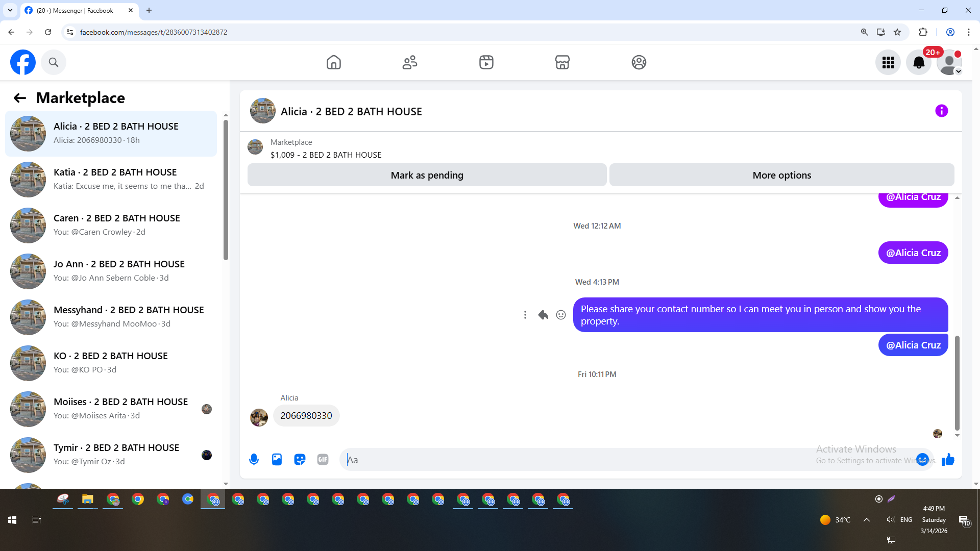React to the contact number message
The height and width of the screenshot is (551, 980).
pos(561,315)
